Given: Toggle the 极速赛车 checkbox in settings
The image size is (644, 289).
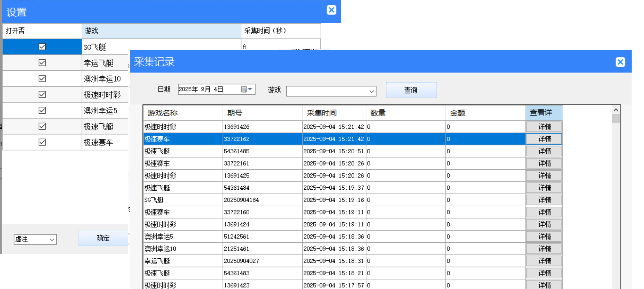Looking at the screenshot, I should pyautogui.click(x=42, y=142).
